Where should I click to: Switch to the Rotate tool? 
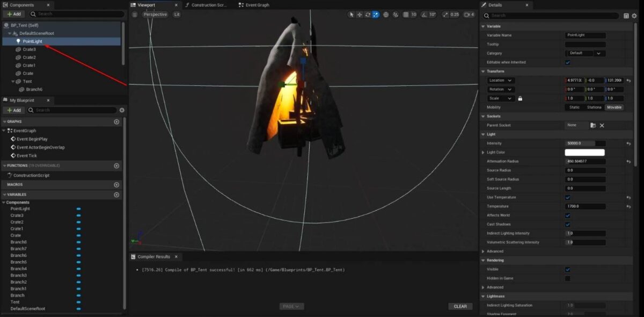tap(368, 15)
